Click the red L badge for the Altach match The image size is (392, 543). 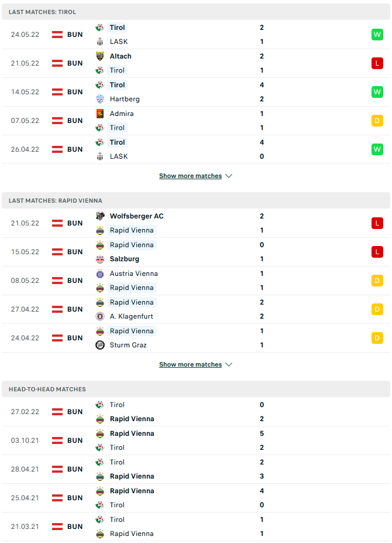[x=377, y=63]
